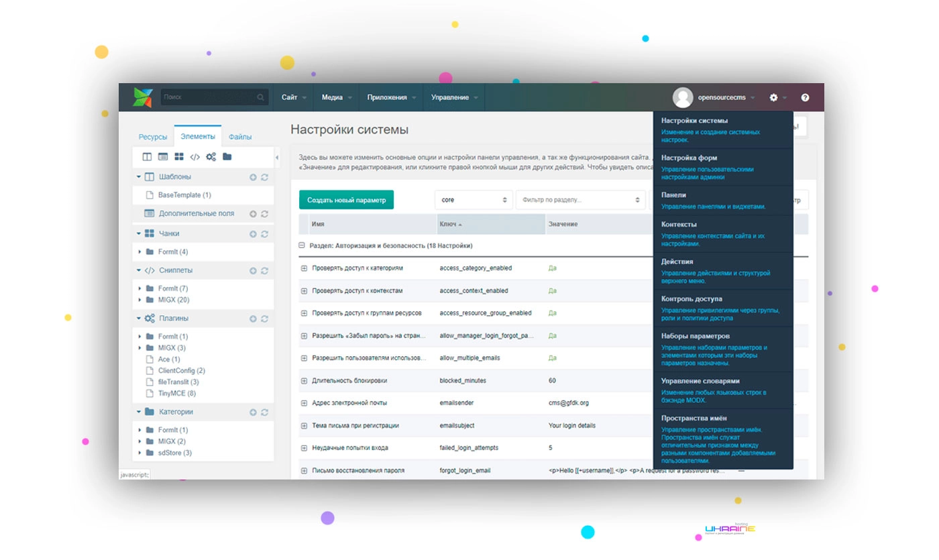Open the core namespace dropdown
Image resolution: width=939 pixels, height=560 pixels.
(474, 200)
